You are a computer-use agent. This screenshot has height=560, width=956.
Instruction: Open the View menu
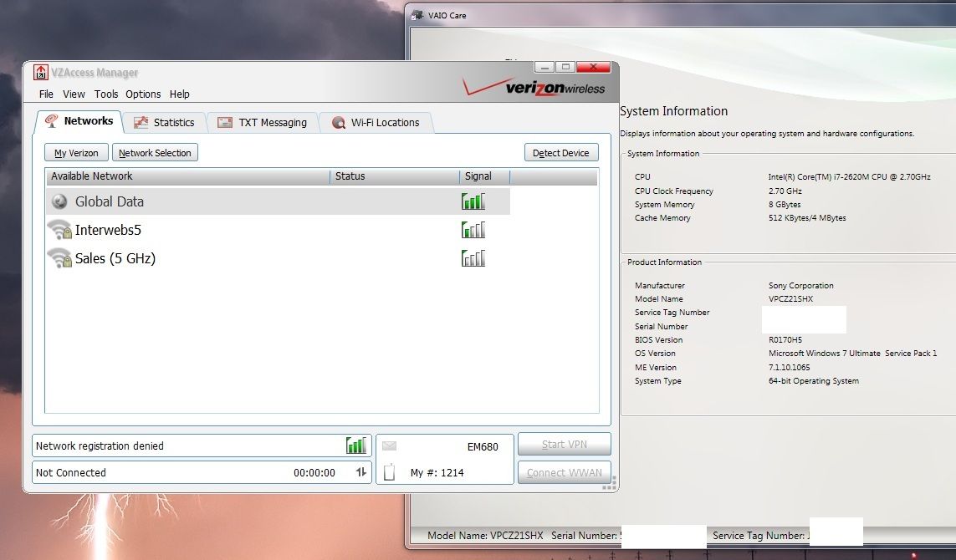pos(74,94)
